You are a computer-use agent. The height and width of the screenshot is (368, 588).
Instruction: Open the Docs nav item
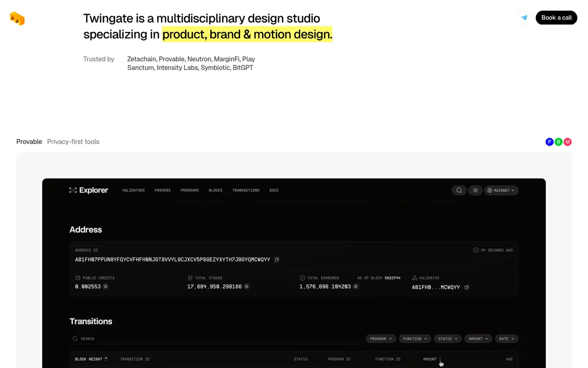[x=274, y=190]
